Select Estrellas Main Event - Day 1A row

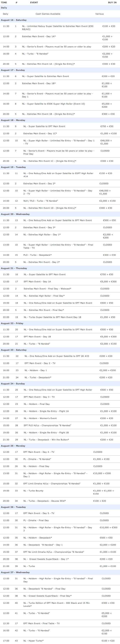tap(60, 38)
